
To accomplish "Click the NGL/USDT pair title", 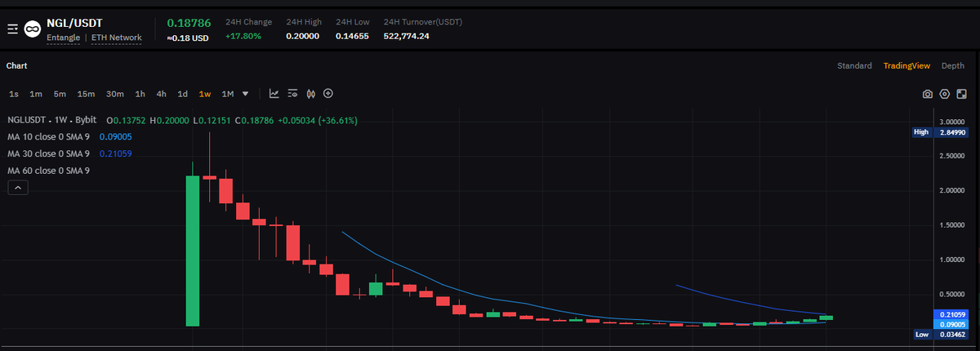I will pos(74,24).
